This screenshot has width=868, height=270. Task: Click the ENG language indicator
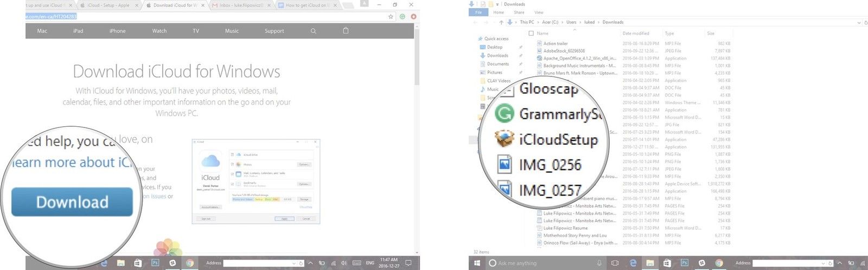point(370,263)
